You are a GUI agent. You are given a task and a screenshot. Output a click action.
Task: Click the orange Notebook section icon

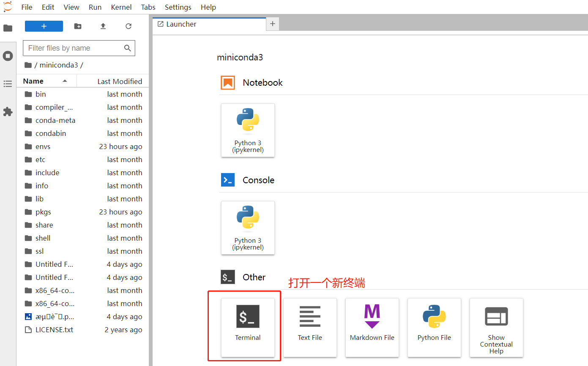pyautogui.click(x=228, y=83)
